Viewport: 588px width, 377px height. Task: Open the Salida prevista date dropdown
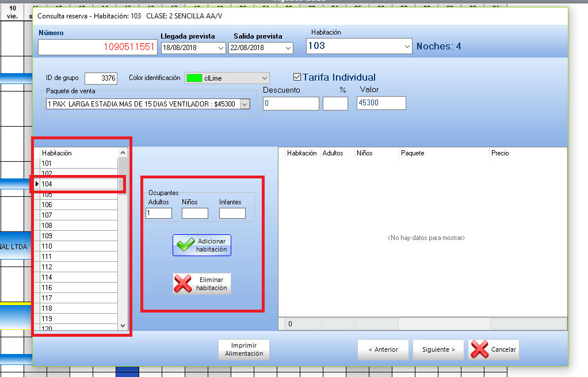pyautogui.click(x=289, y=48)
